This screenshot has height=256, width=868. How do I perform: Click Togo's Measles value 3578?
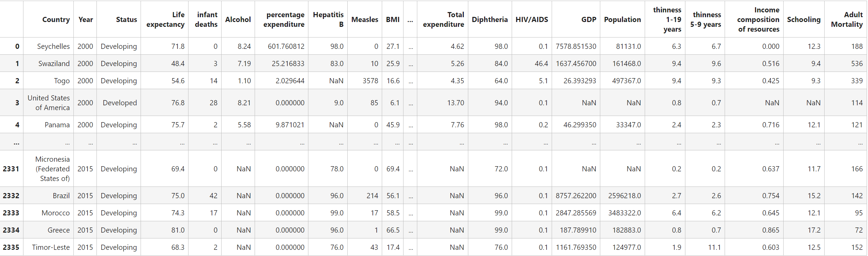[x=370, y=81]
